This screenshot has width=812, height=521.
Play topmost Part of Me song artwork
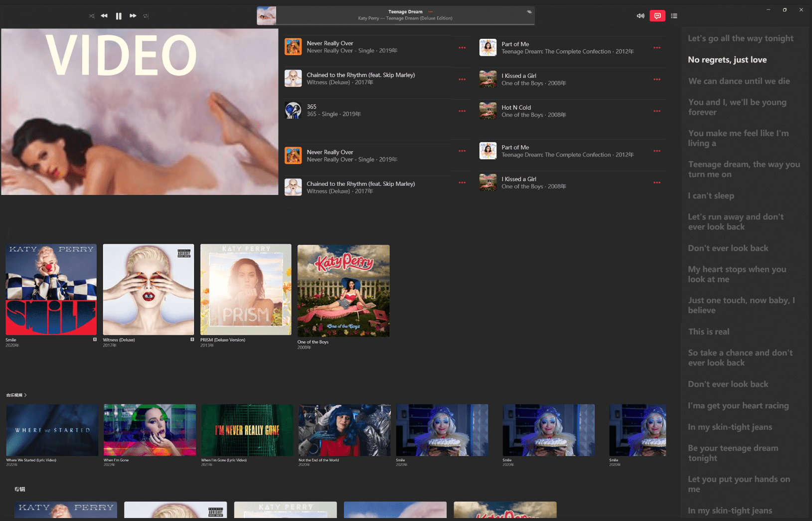[x=488, y=47]
